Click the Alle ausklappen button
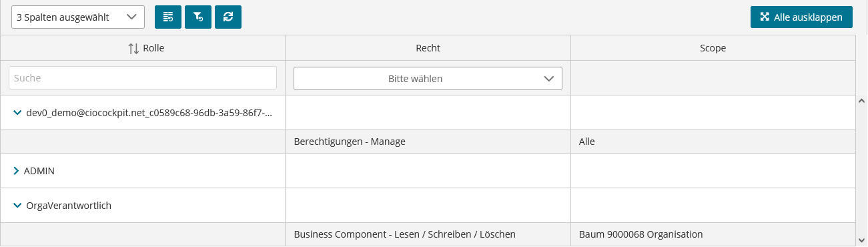 (801, 17)
